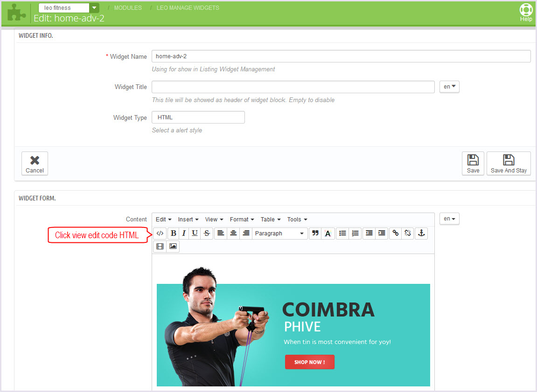Open the text color tool
Viewport: 537px width, 392px height.
[328, 233]
